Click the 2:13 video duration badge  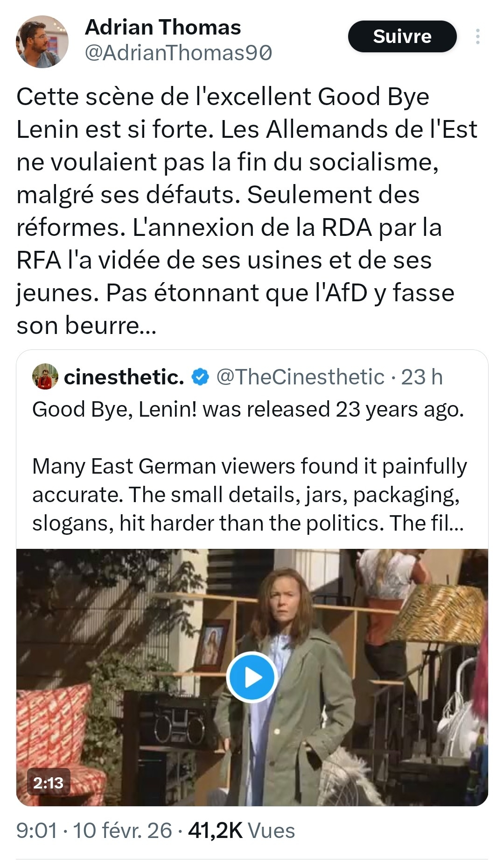tap(48, 782)
